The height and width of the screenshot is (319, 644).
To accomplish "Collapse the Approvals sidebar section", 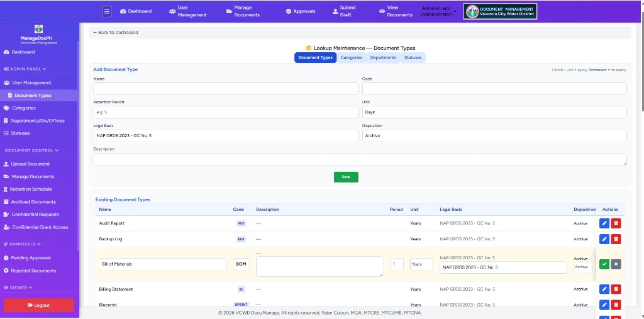I will (22, 244).
